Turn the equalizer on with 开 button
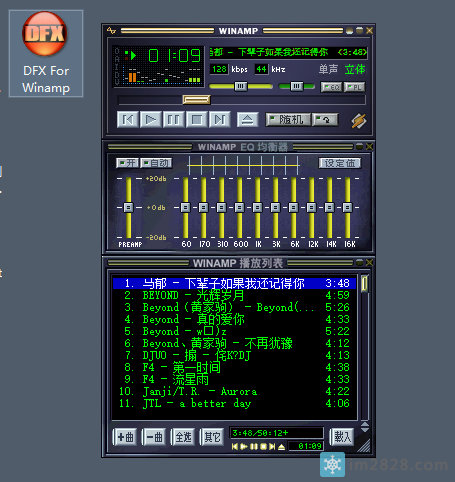Screen dimensions: 455x482 tap(127, 163)
